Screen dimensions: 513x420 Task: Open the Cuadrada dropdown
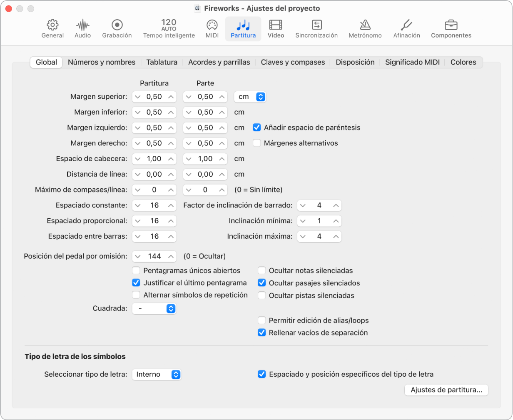154,309
